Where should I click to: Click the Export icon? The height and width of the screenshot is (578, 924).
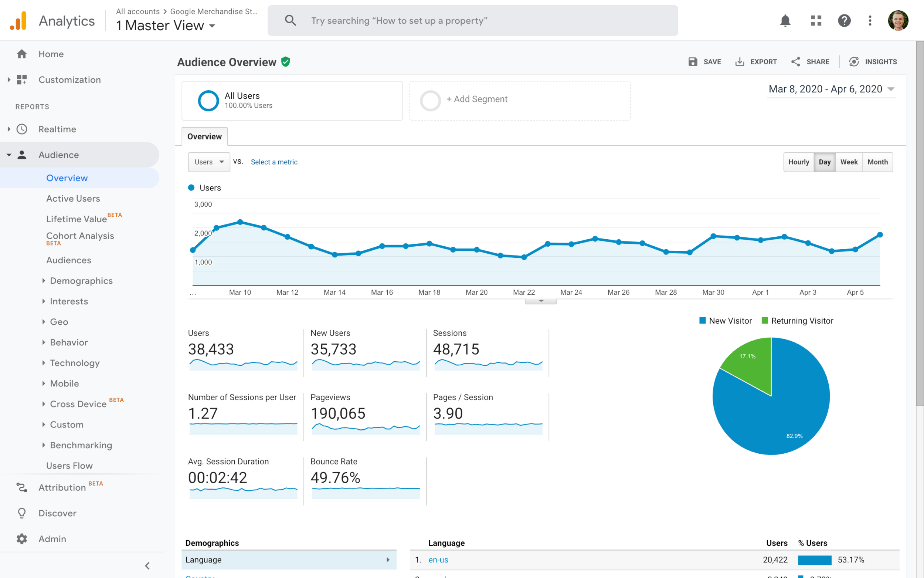pos(740,61)
